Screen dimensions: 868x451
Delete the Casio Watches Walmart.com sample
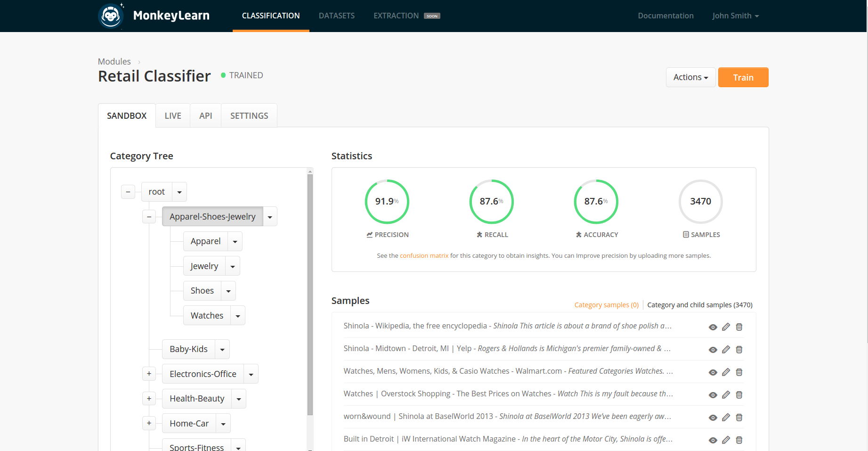739,372
